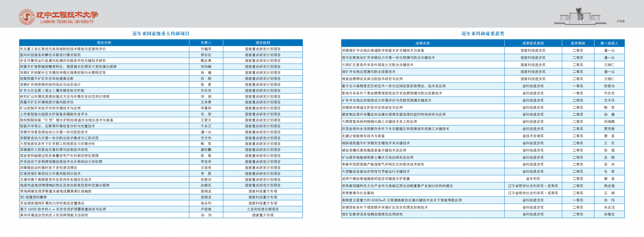
Task: Click heading 近年来科研成果获奖
Action: click(483, 33)
